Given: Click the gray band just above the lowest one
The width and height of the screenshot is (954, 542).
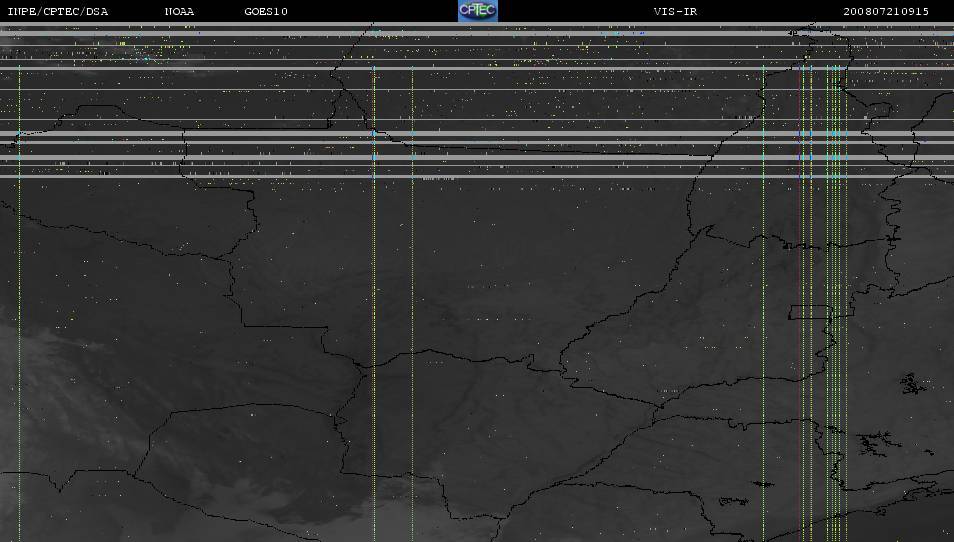Looking at the screenshot, I should click(477, 158).
